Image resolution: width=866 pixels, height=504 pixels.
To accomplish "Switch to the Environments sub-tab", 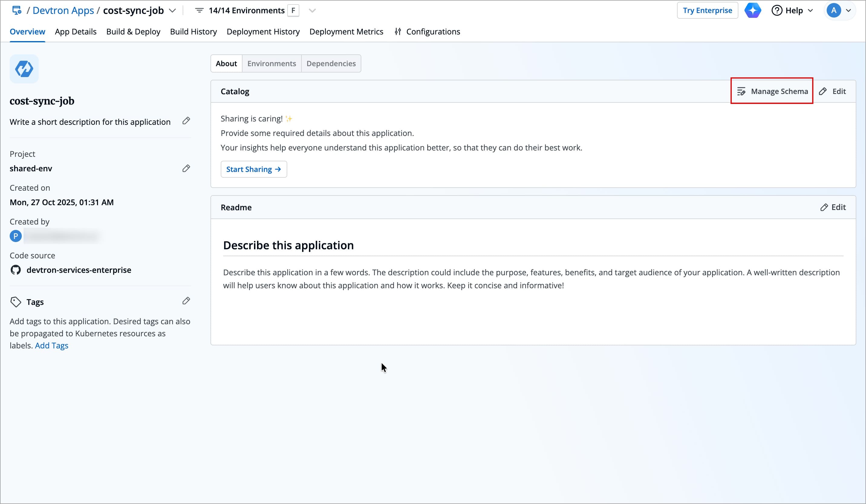I will pyautogui.click(x=272, y=63).
